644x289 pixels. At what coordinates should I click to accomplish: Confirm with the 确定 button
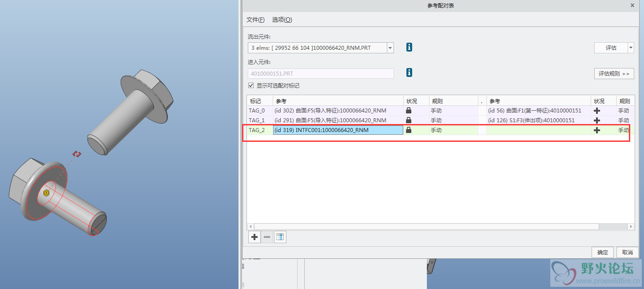pos(603,252)
